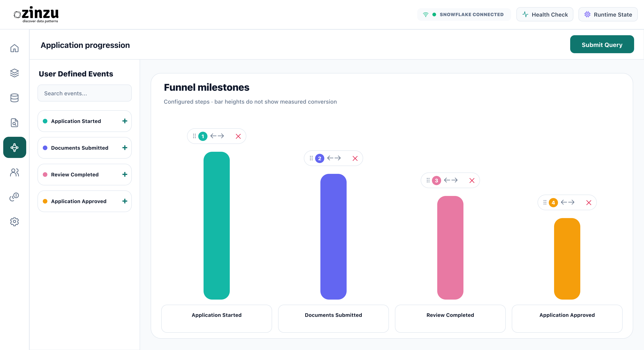
Task: Move step 4 left with arrow
Action: click(564, 202)
